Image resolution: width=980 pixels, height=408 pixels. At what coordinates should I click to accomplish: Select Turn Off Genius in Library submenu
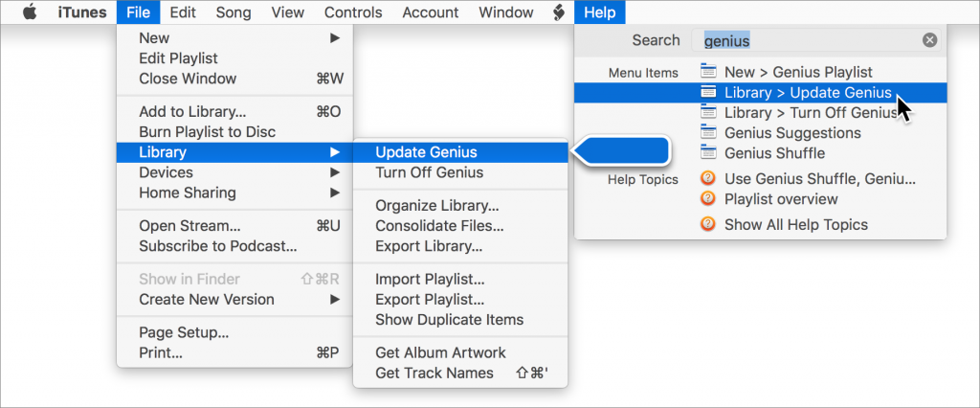(460, 172)
